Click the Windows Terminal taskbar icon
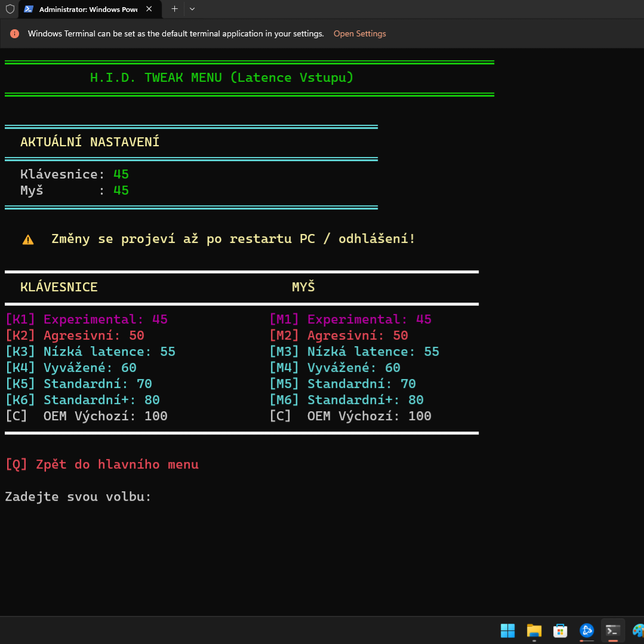The width and height of the screenshot is (644, 644). coord(612,630)
